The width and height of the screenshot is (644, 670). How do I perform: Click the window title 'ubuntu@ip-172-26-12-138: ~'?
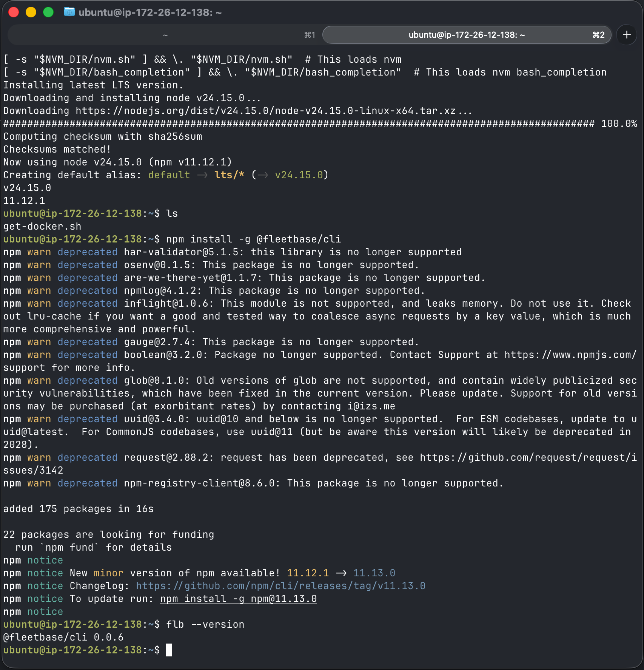pos(150,12)
